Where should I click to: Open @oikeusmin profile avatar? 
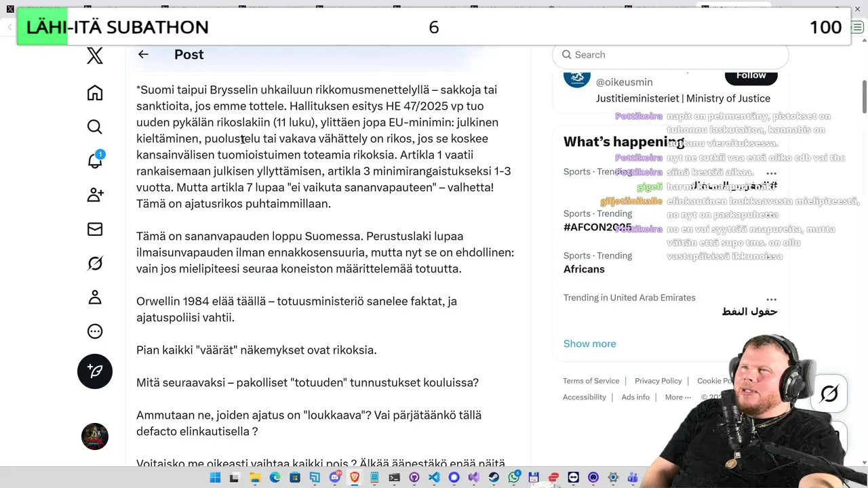577,77
